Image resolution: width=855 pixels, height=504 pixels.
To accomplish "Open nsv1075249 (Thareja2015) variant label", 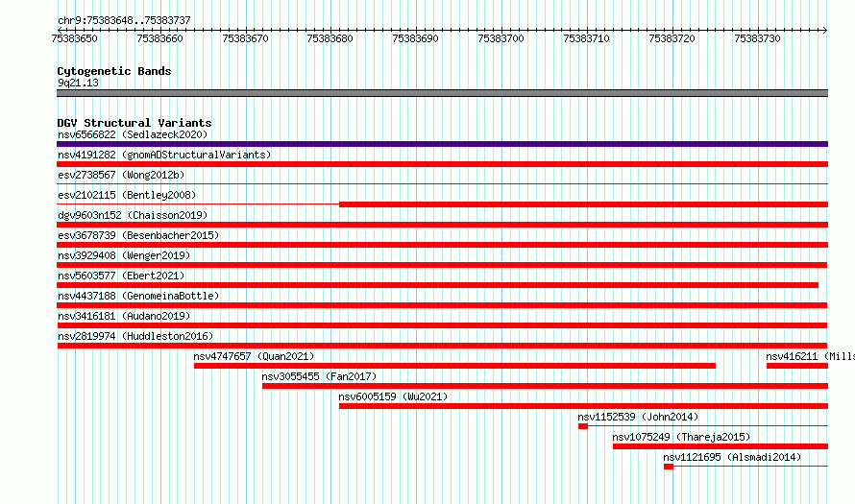I will (x=681, y=437).
